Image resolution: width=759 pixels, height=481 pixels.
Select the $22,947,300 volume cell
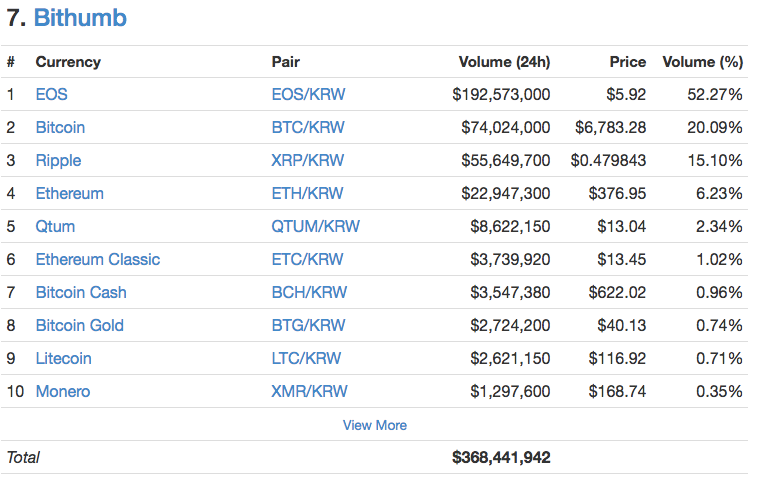click(x=505, y=194)
